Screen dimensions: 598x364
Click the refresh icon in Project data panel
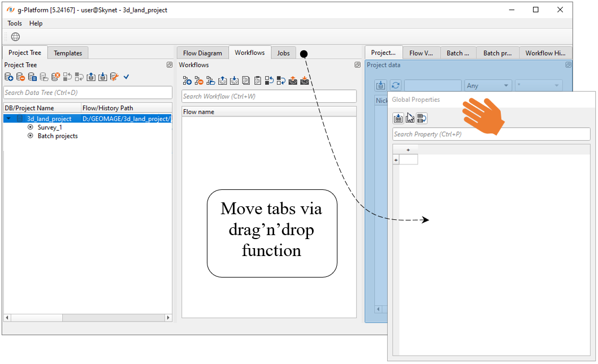coord(396,85)
